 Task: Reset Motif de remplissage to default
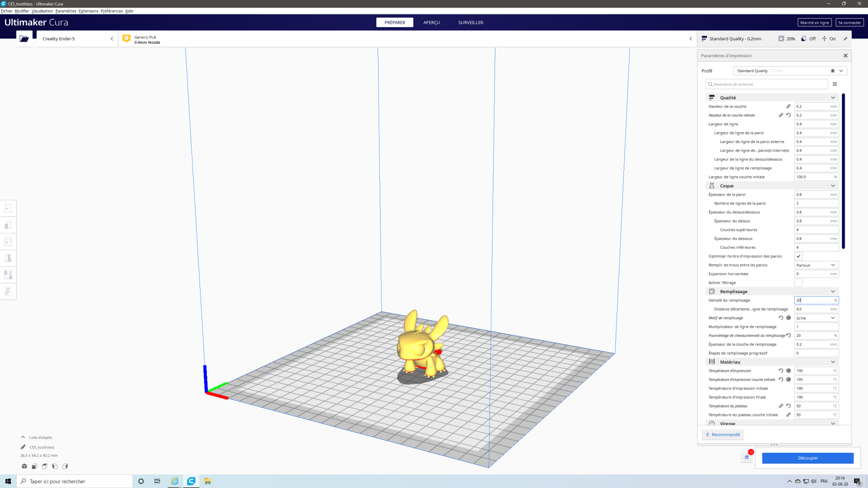pos(781,318)
